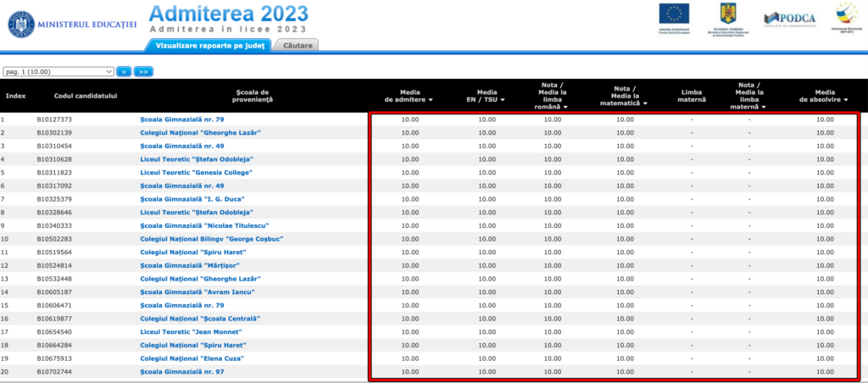868x383 pixels.
Task: Open Colegiul Național "Elena Cuza" link
Action: tap(192, 358)
